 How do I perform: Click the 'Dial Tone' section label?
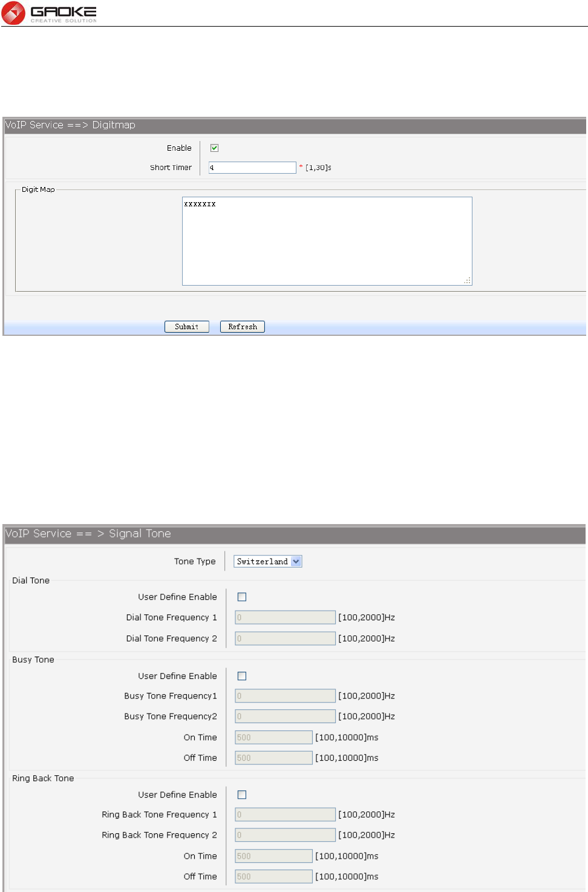point(31,580)
